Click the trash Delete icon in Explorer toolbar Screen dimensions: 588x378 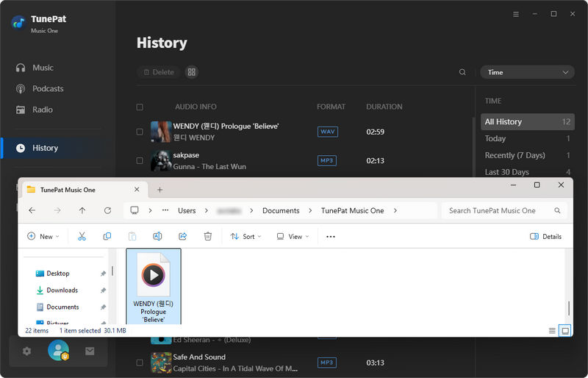pos(208,236)
